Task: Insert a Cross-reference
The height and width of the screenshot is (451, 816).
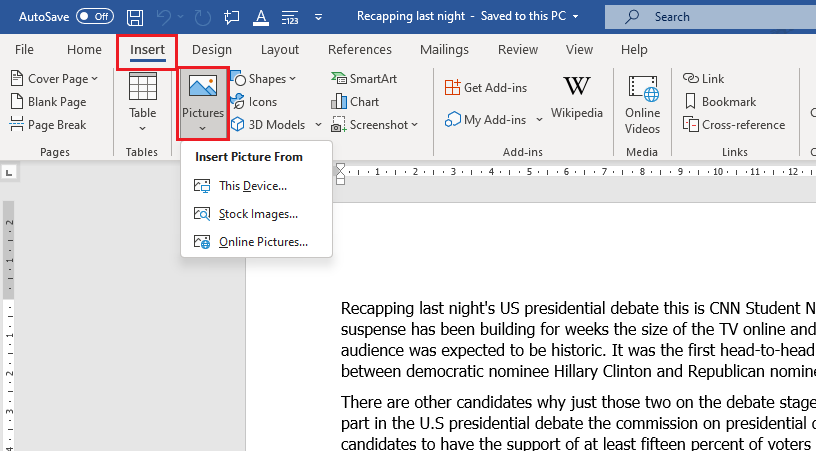Action: (x=734, y=125)
